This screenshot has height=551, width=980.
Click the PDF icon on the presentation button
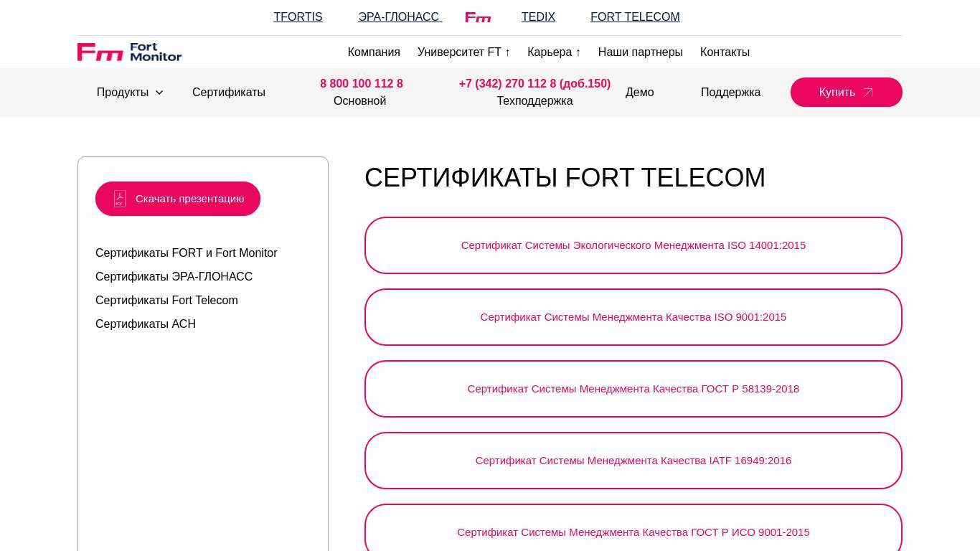point(119,199)
